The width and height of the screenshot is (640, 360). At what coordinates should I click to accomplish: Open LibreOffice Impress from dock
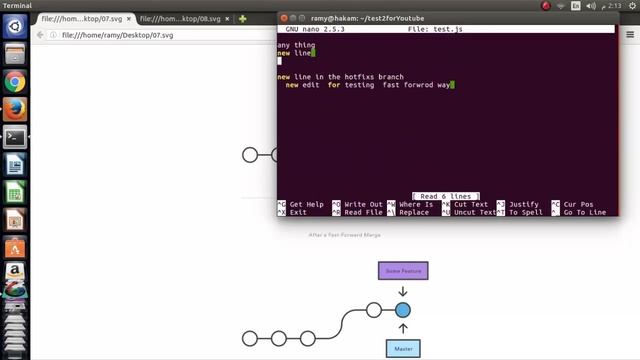coord(15,220)
